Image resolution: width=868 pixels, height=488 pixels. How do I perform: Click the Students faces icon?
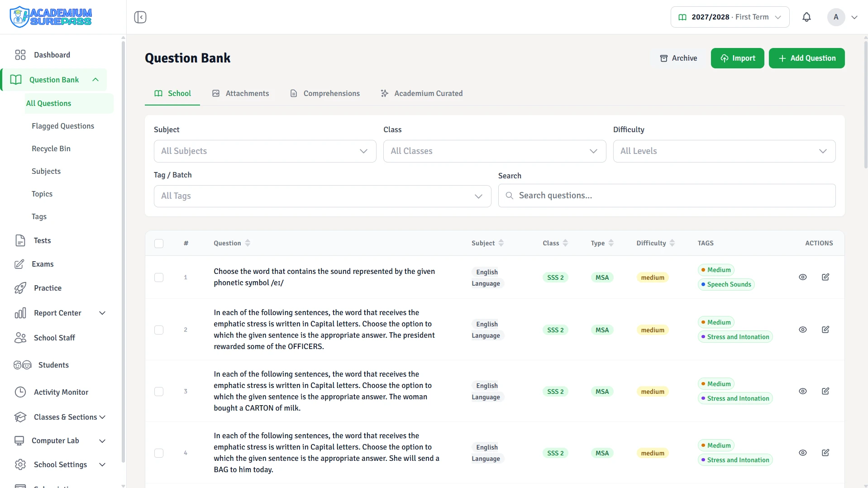tap(23, 365)
